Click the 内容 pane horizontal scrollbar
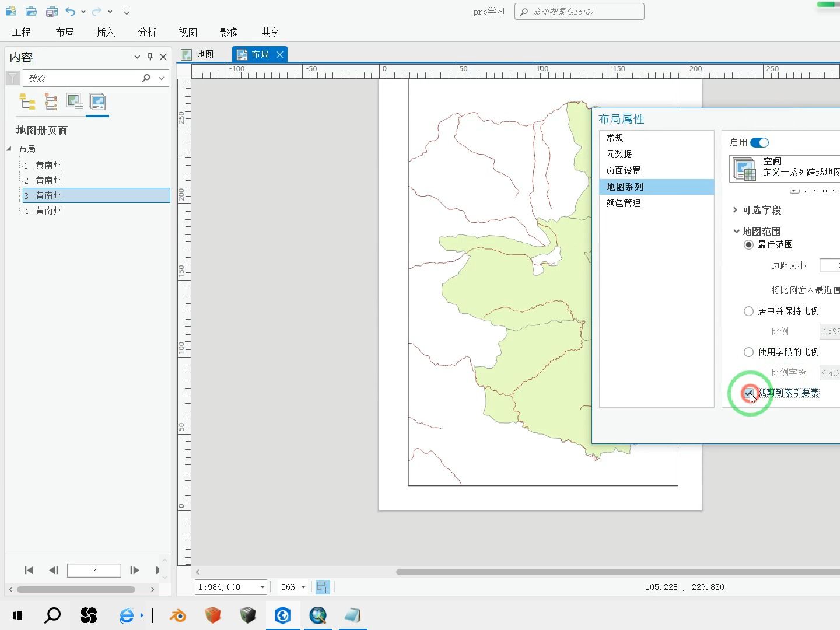Screen dimensions: 840x630 tap(76, 589)
